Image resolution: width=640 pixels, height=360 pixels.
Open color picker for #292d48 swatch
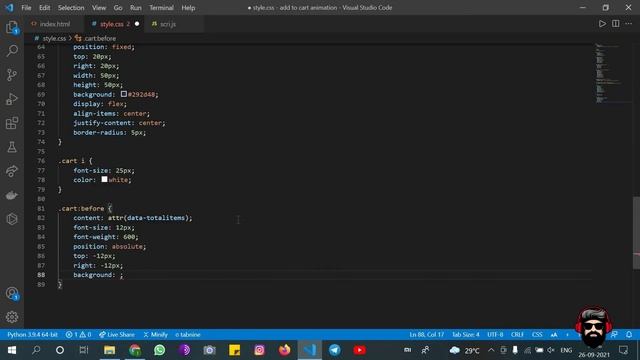124,94
